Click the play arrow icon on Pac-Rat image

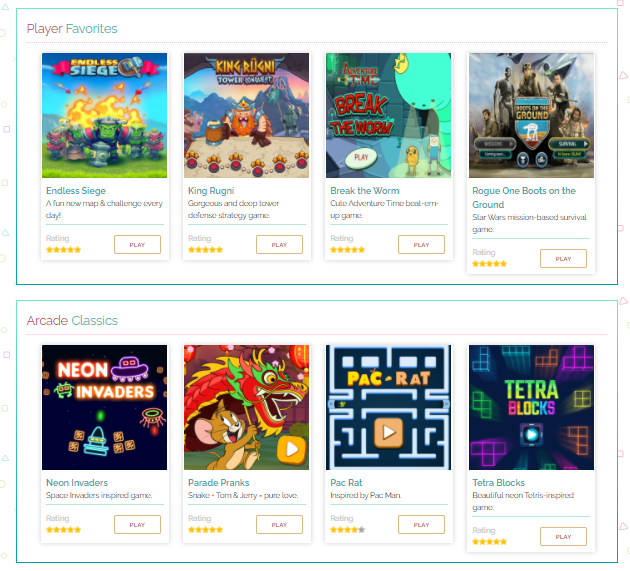[389, 432]
